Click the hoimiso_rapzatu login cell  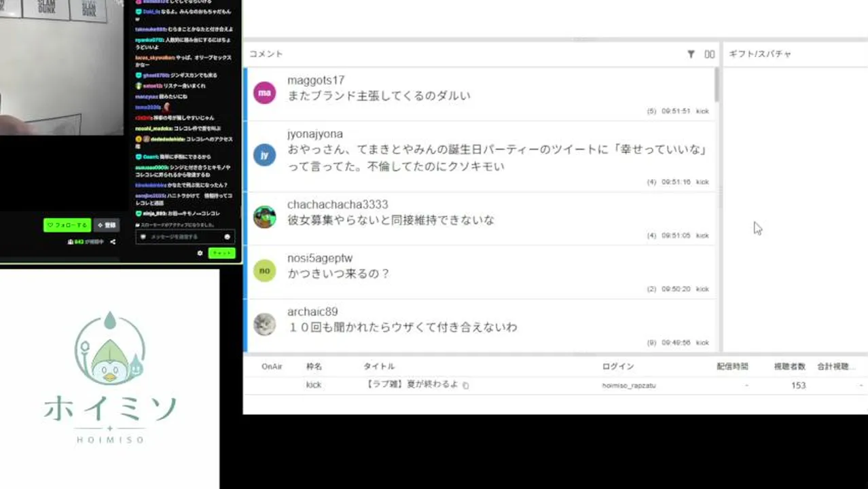pos(629,386)
